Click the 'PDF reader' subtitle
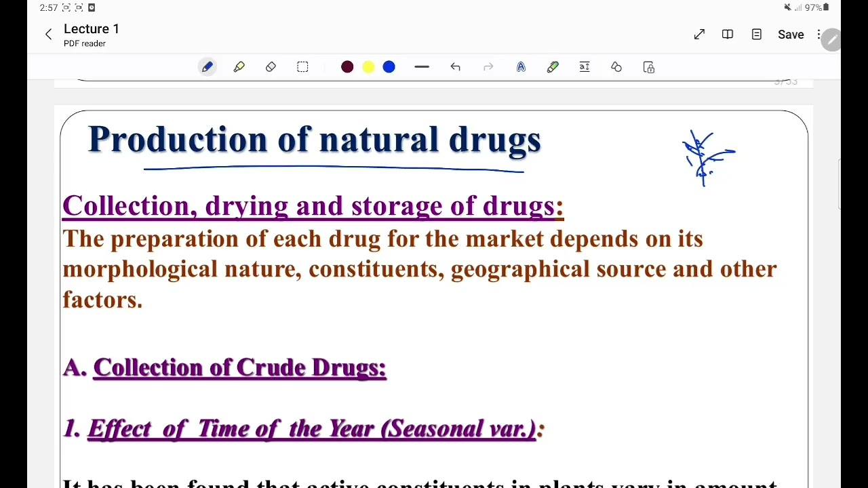Viewport: 868px width, 488px height. (x=85, y=43)
